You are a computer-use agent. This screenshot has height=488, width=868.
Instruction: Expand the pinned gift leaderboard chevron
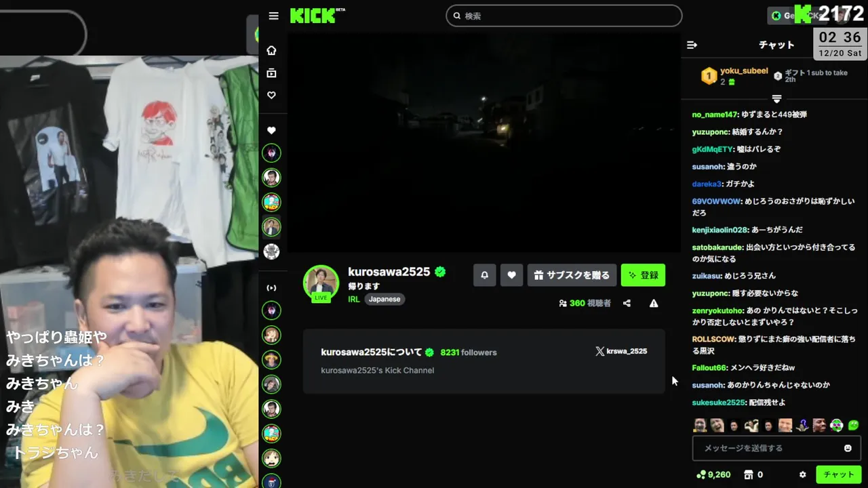[776, 99]
